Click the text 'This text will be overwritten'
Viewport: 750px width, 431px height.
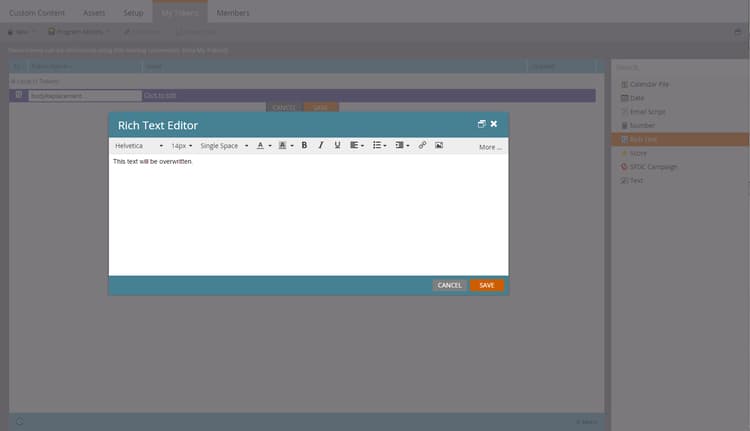152,162
